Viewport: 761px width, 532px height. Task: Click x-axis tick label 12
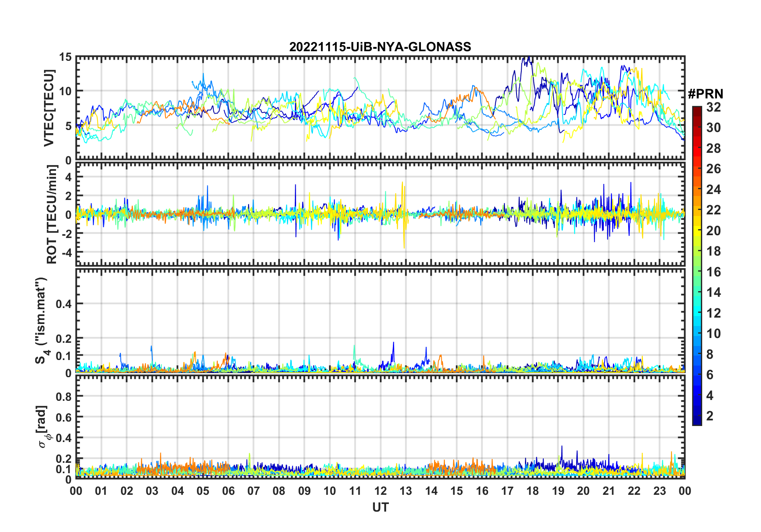(x=380, y=491)
